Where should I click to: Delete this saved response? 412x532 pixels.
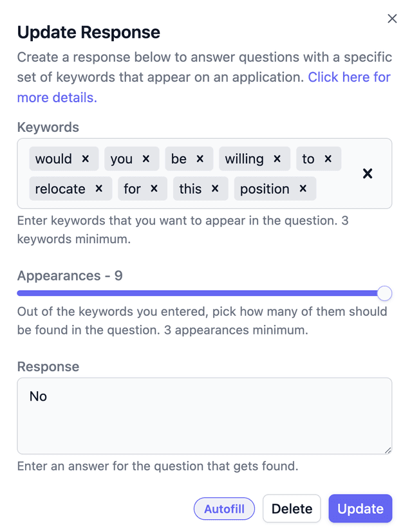tap(292, 508)
